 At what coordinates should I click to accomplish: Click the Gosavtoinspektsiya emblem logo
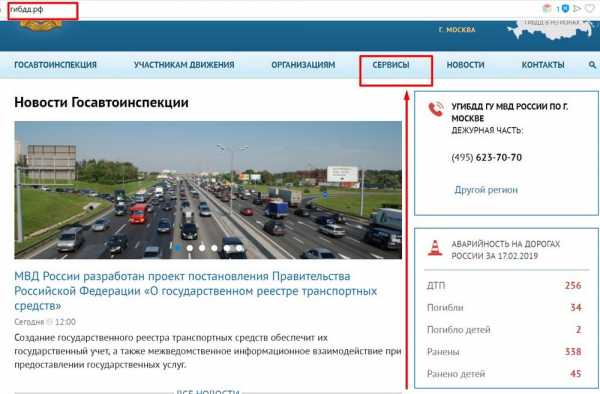click(x=41, y=26)
